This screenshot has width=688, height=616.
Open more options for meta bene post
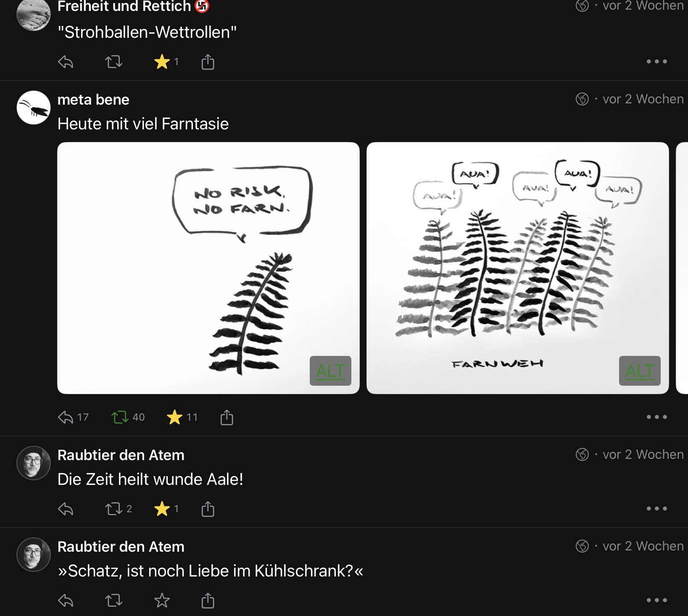point(656,417)
